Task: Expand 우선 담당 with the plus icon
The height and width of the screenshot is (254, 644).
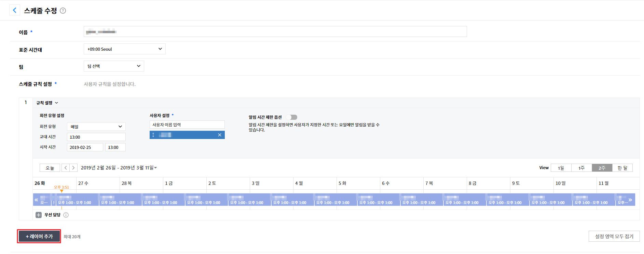Action: click(39, 215)
